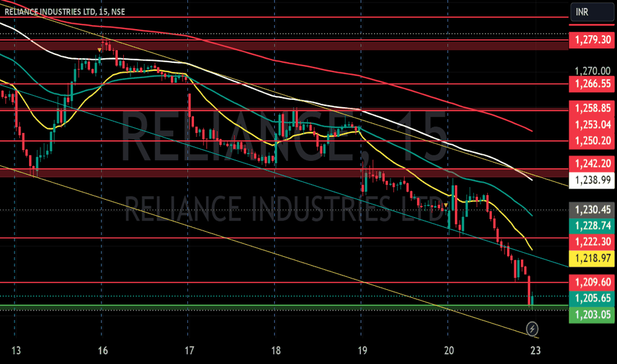Viewport: 617px width, 364px height.
Task: Click the lightning bolt go-to-realtime icon
Action: click(532, 328)
